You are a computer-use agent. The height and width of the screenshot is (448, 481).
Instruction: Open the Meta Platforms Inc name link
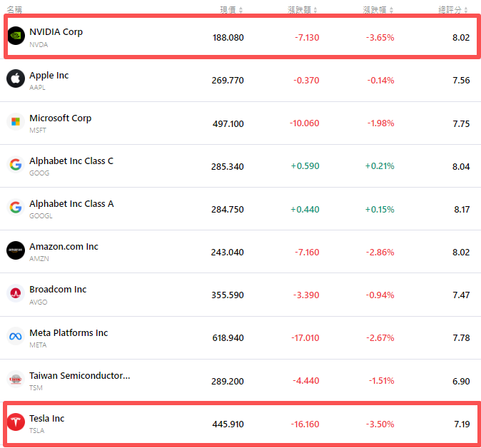(69, 332)
